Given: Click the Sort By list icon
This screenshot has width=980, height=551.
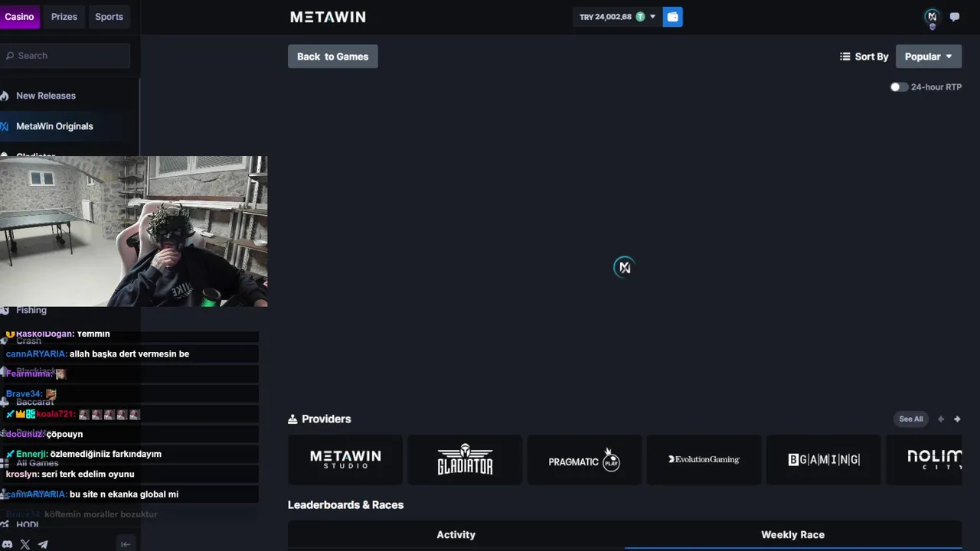Looking at the screenshot, I should (x=845, y=57).
